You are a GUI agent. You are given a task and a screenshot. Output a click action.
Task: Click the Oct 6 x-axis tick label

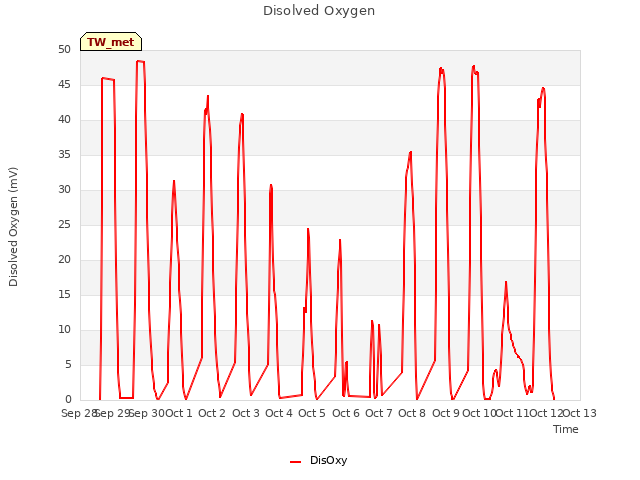pyautogui.click(x=346, y=413)
